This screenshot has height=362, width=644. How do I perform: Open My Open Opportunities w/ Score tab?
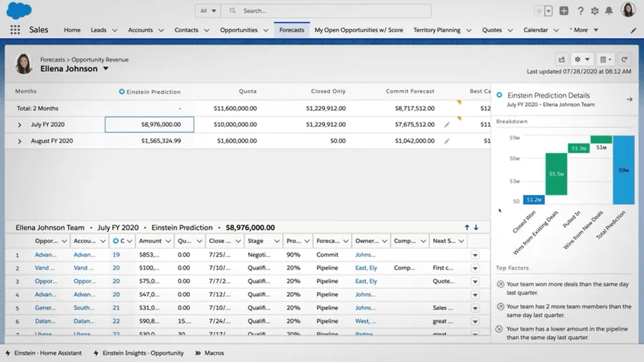(x=358, y=30)
